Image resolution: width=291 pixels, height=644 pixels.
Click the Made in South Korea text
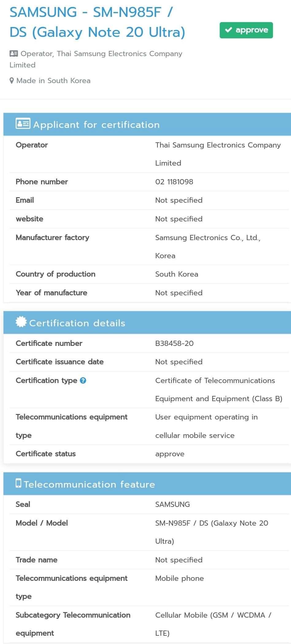(x=53, y=81)
